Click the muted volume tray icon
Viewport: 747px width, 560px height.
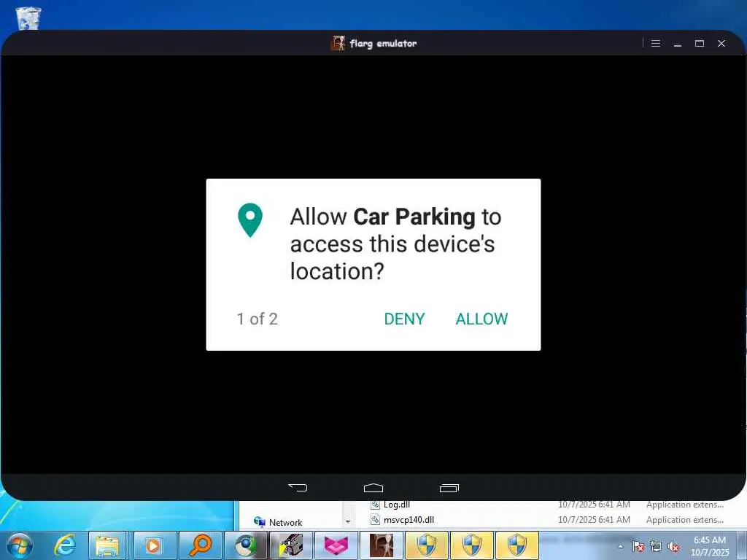(673, 547)
